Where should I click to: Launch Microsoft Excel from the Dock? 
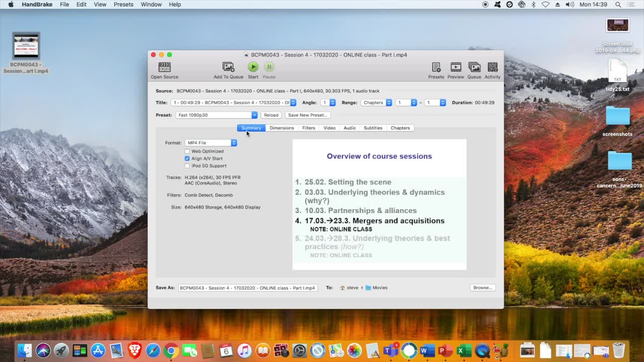click(x=464, y=350)
